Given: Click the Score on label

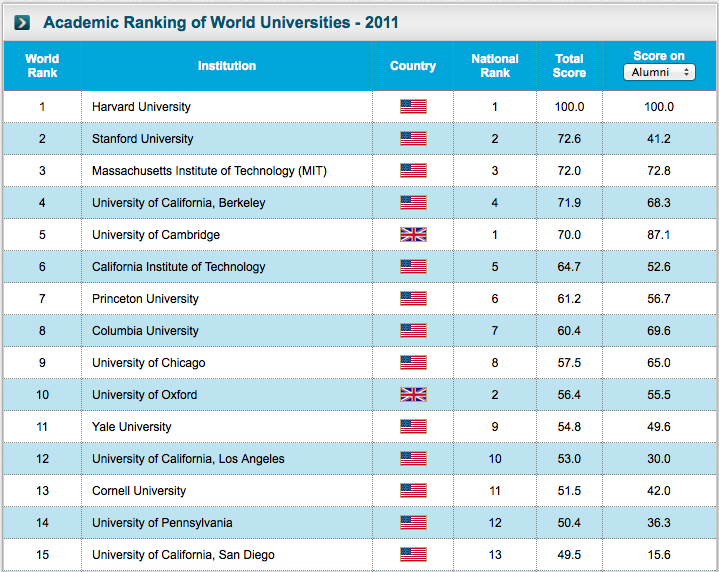Looking at the screenshot, I should click(x=659, y=56).
